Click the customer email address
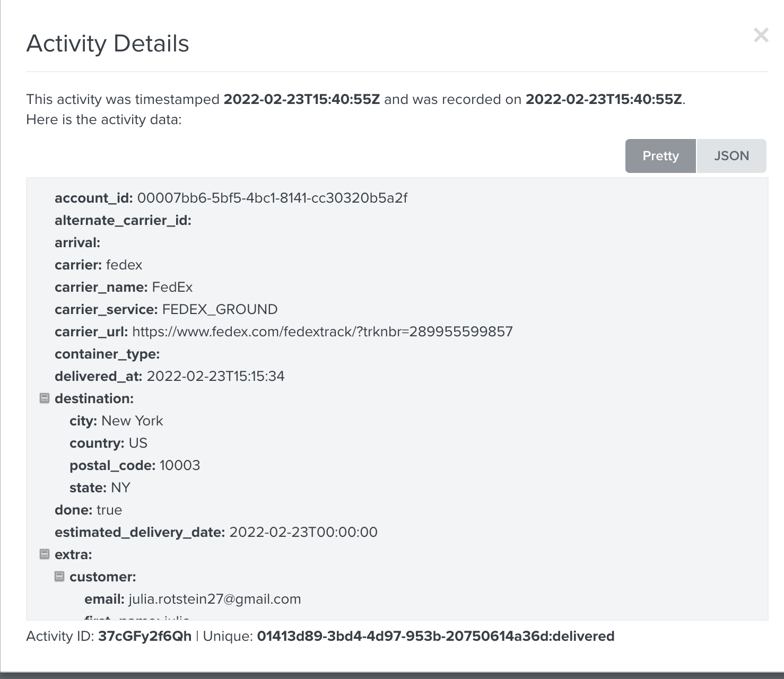 pos(214,598)
